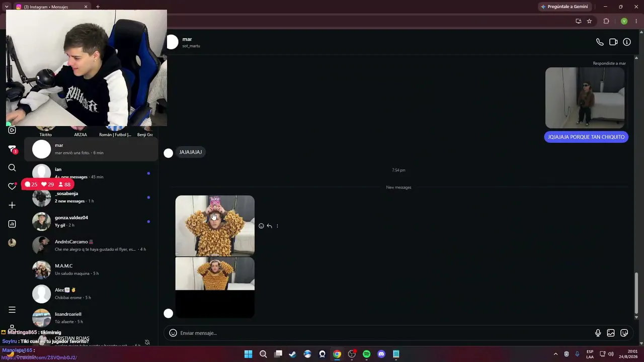Open Windows taskbar search
Screen dimensions: 644x362
point(263,354)
